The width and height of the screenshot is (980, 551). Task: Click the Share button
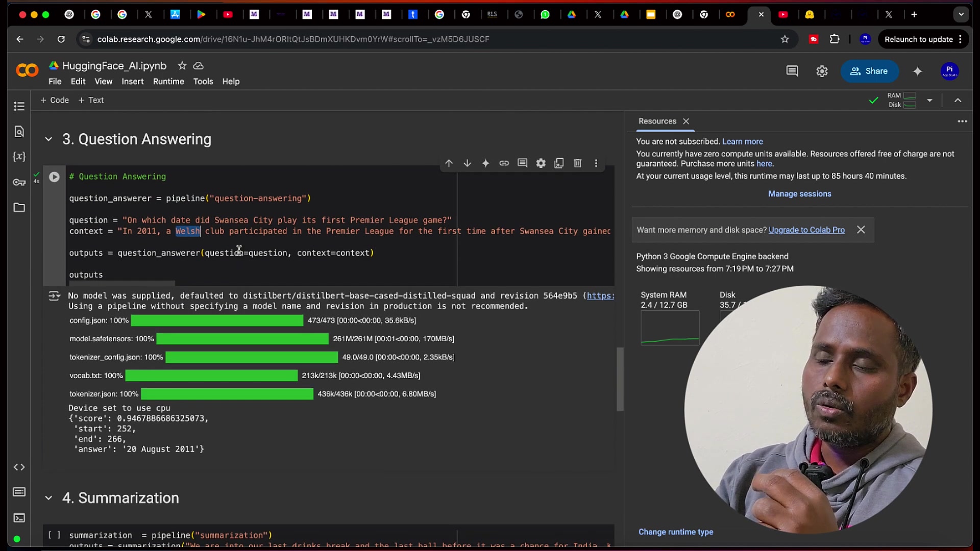click(869, 71)
